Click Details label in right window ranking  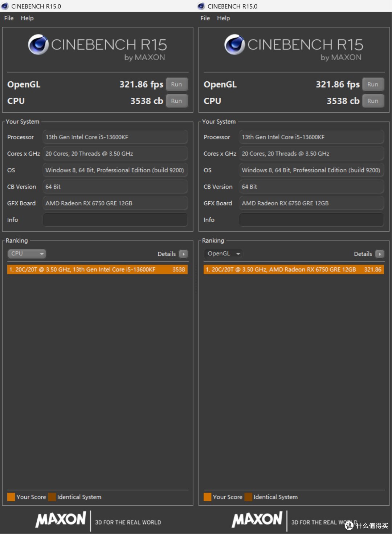click(x=363, y=254)
